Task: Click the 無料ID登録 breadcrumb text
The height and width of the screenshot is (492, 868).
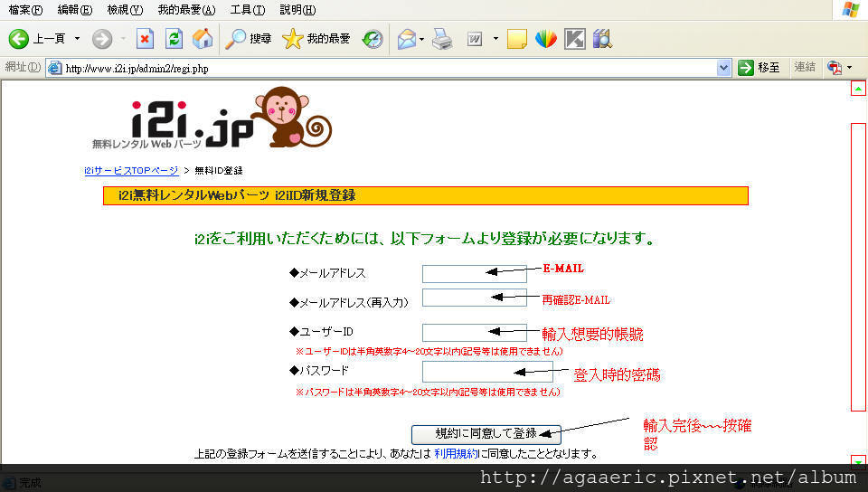Action: coord(219,170)
